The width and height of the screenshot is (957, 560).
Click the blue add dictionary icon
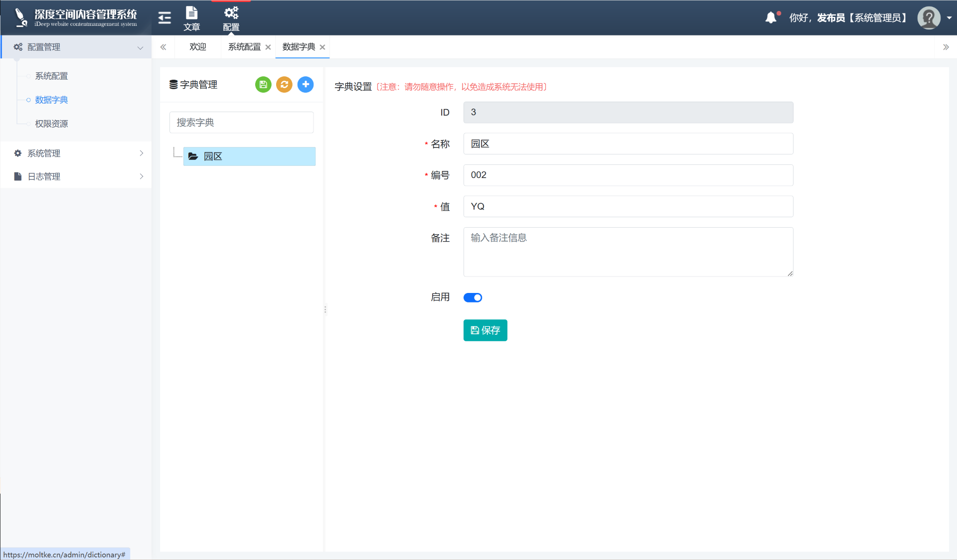(306, 85)
